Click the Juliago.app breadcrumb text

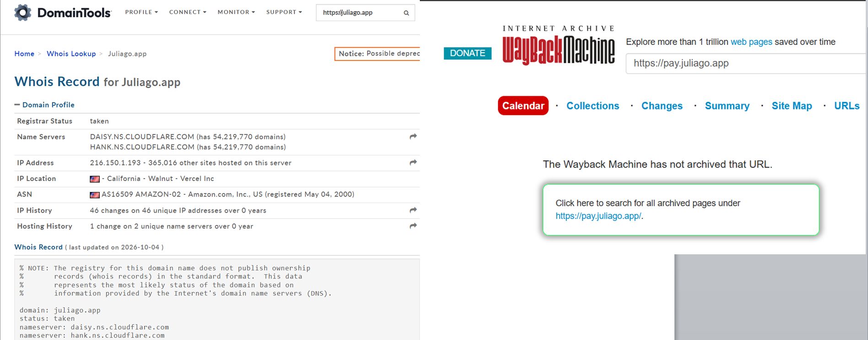(x=127, y=54)
